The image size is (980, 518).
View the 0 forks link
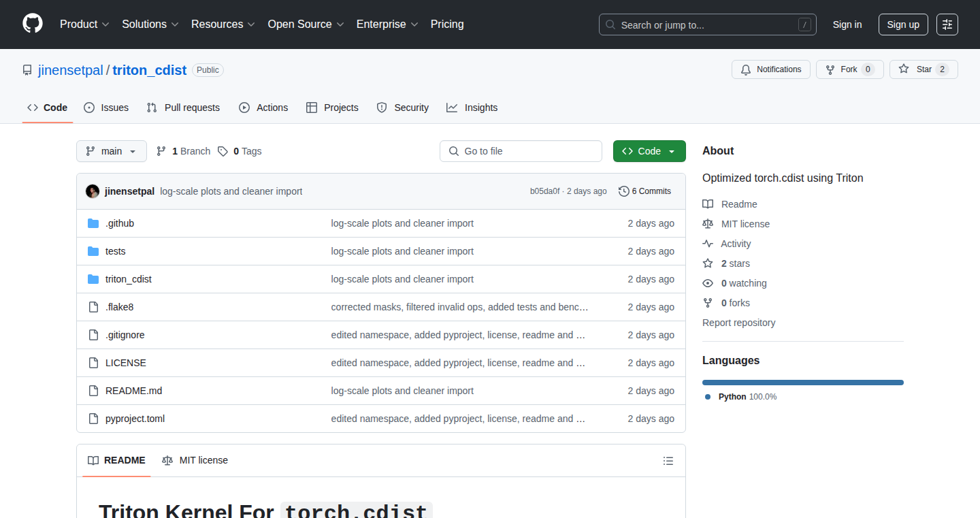pos(726,303)
